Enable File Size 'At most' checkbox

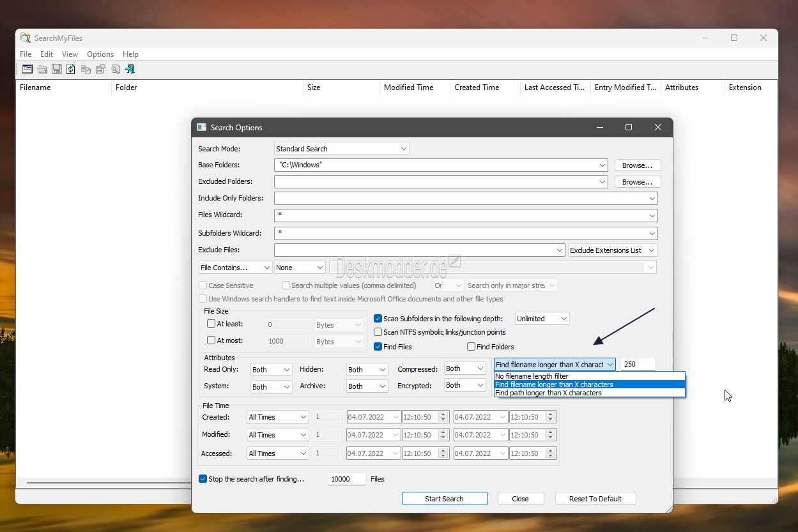pyautogui.click(x=211, y=340)
